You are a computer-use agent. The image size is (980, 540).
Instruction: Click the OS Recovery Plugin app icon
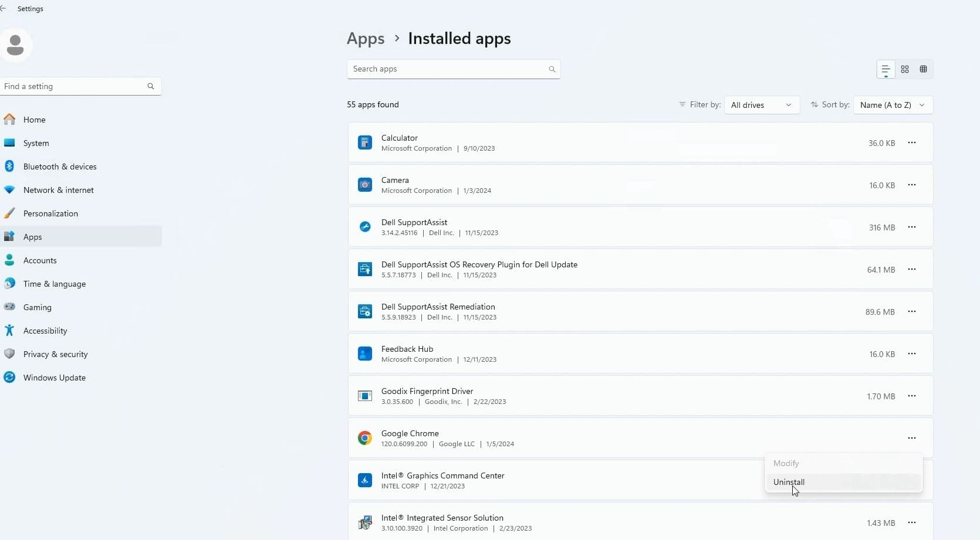[x=365, y=269]
